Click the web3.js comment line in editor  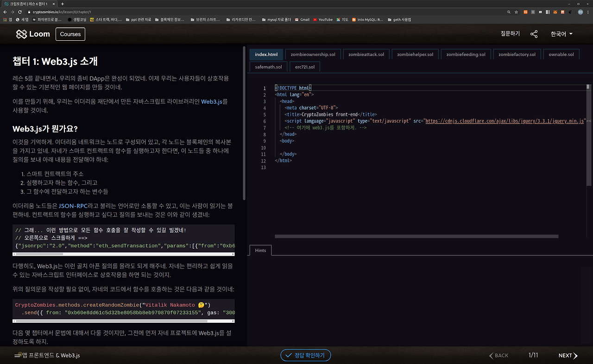326,127
